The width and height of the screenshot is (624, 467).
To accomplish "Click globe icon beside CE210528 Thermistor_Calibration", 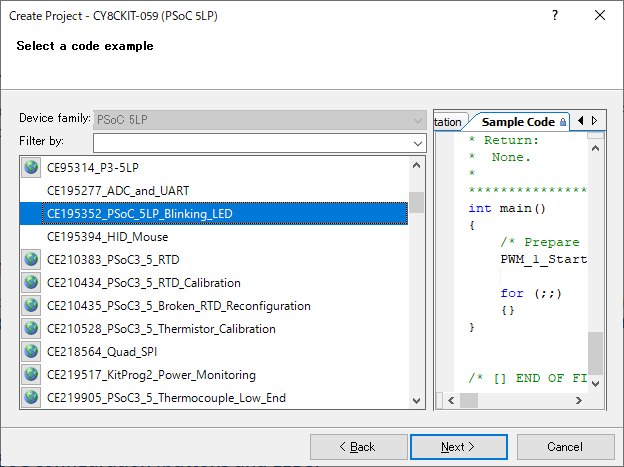I will pos(31,328).
